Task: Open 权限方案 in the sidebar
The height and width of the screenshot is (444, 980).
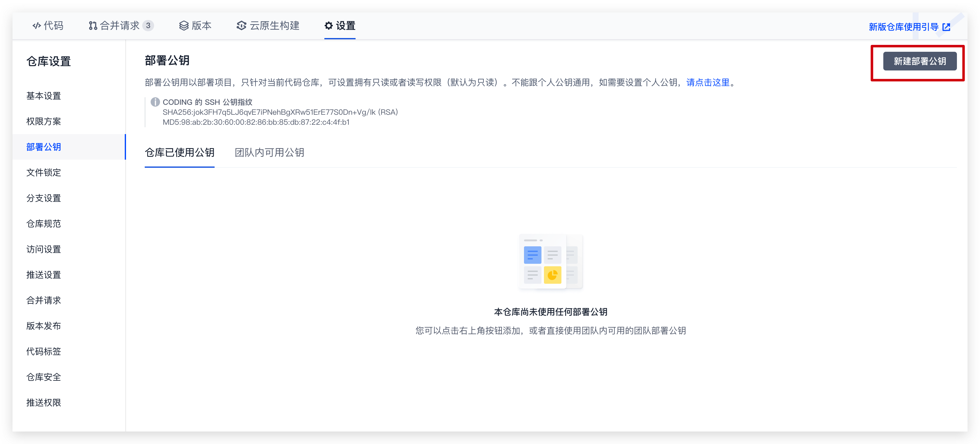Action: [x=44, y=121]
